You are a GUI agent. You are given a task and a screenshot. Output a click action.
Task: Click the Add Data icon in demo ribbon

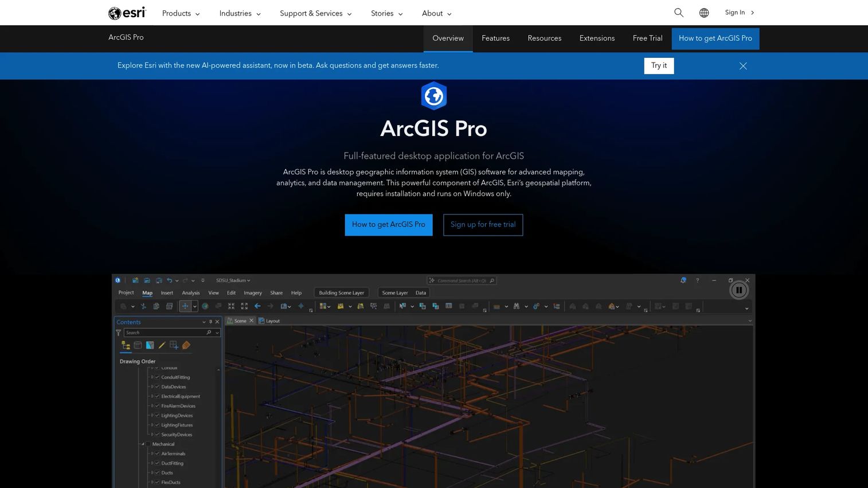pos(341,306)
